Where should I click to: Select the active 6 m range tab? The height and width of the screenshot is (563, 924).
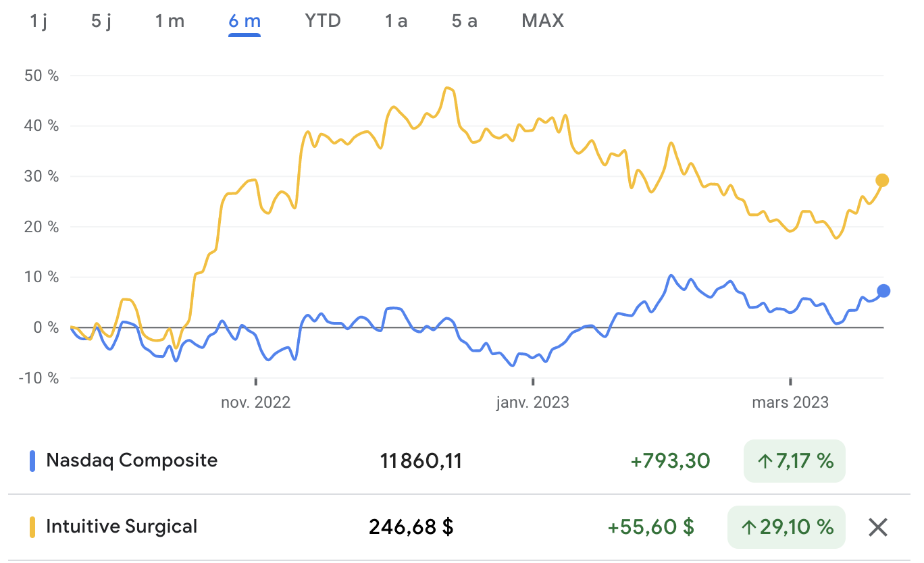245,21
